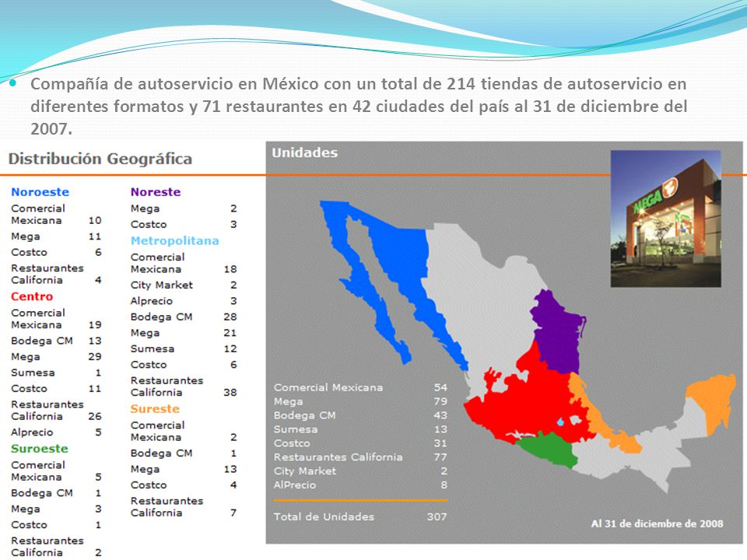Click the Mega value 21
Viewport: 747px width, 560px height.
point(230,333)
